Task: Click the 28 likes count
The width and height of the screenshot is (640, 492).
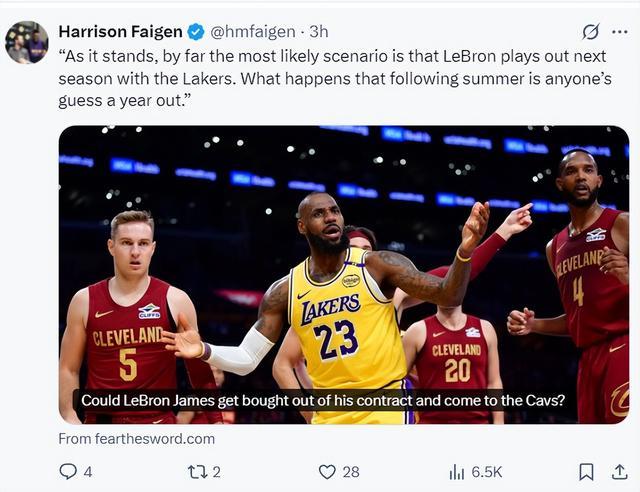Action: point(351,471)
